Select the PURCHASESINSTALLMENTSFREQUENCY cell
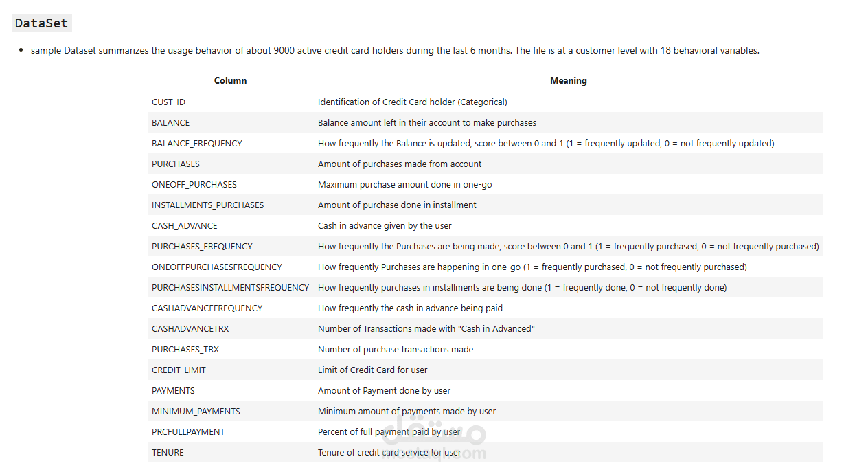The height and width of the screenshot is (472, 868). (231, 288)
